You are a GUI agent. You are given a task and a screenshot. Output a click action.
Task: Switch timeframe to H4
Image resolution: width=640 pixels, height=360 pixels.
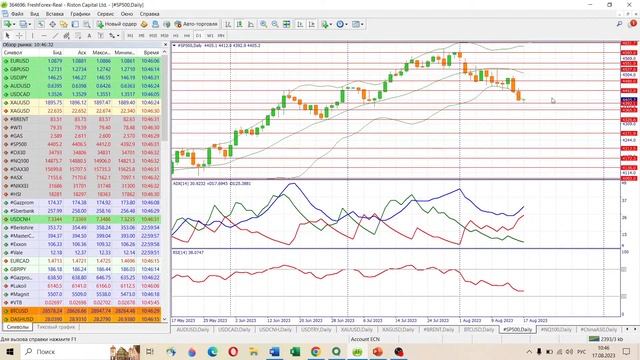click(187, 36)
